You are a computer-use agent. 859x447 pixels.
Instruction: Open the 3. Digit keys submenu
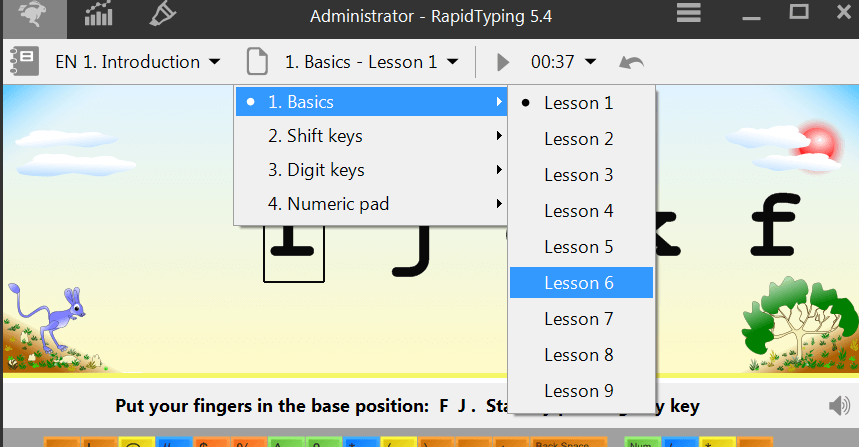tap(371, 170)
